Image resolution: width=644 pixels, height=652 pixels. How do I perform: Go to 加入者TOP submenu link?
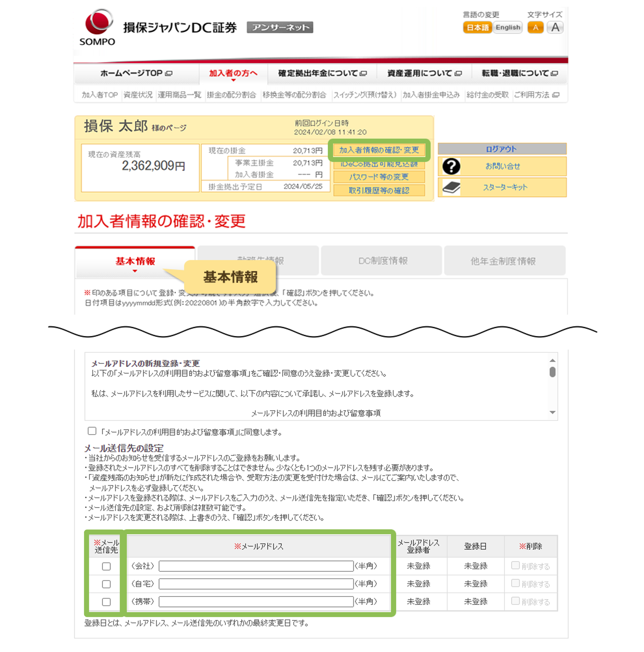[x=99, y=95]
